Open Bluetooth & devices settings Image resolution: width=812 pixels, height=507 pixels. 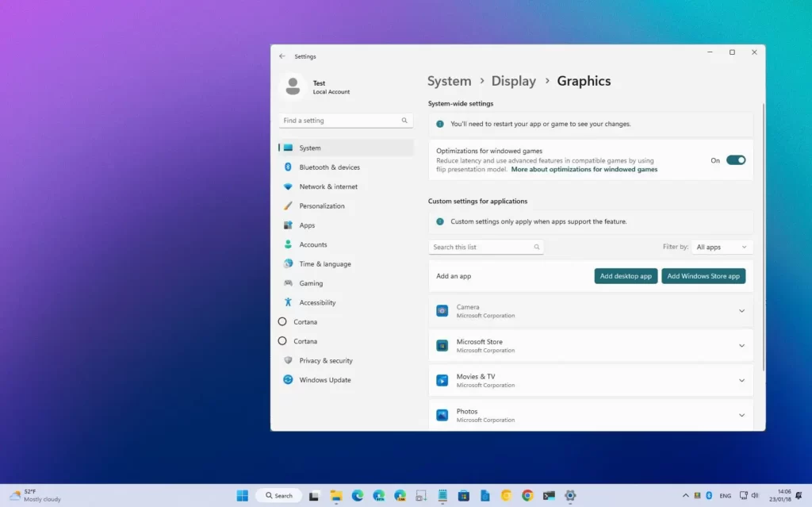point(346,167)
